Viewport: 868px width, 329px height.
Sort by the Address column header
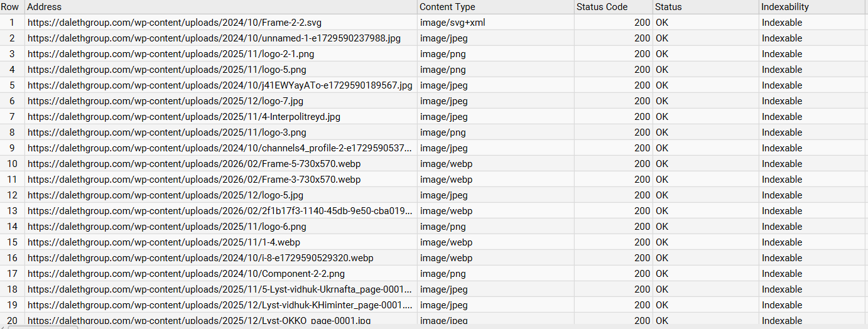45,7
